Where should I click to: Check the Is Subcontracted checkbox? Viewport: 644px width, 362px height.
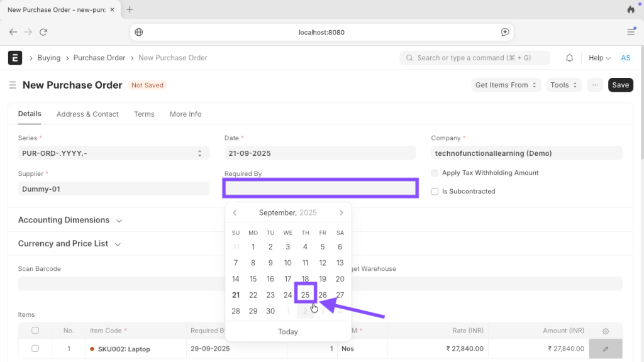click(435, 192)
